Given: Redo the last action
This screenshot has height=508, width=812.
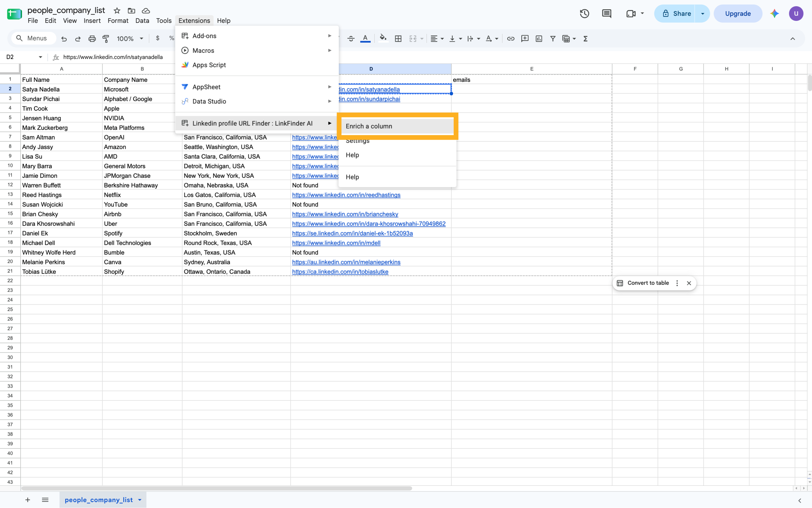Looking at the screenshot, I should click(x=78, y=39).
